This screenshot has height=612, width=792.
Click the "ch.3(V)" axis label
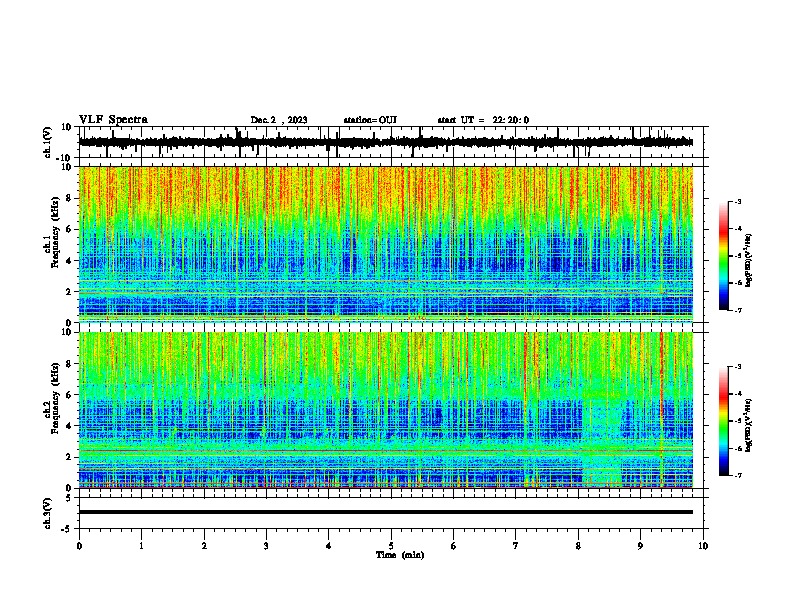pos(48,513)
